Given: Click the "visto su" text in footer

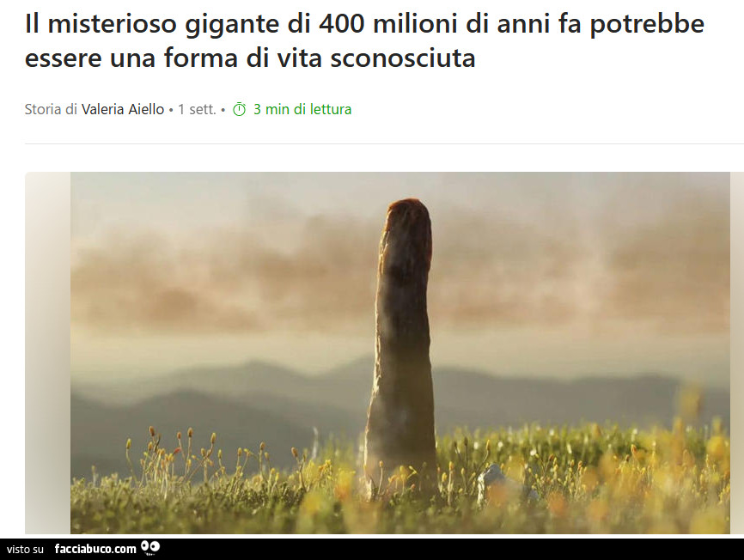Looking at the screenshot, I should point(25,549).
